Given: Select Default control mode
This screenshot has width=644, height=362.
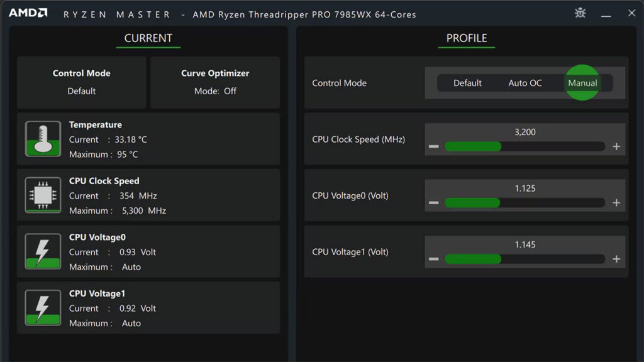Looking at the screenshot, I should point(467,82).
